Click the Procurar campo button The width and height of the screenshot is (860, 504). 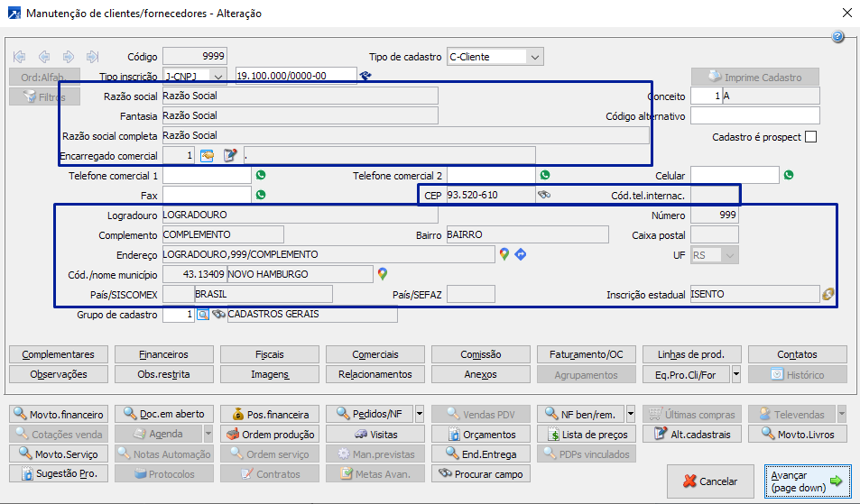pos(479,473)
